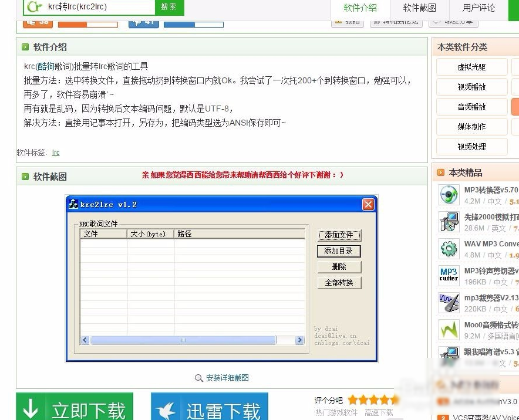Click the mp3裁剪器 scissors icon
The width and height of the screenshot is (519, 420).
[x=448, y=302]
